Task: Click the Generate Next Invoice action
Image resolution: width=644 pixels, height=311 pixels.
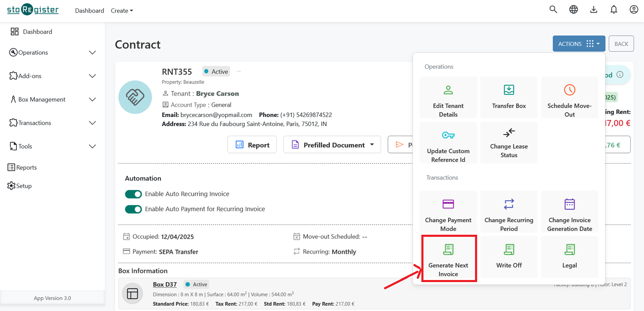Action: pyautogui.click(x=449, y=258)
